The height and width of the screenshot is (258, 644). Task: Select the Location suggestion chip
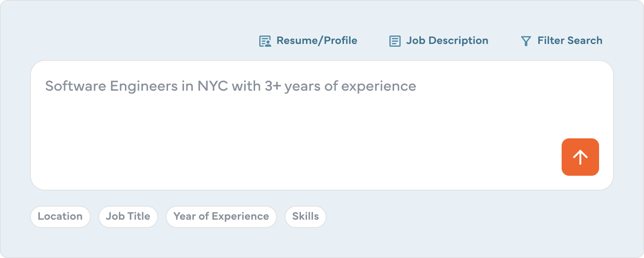pos(60,216)
